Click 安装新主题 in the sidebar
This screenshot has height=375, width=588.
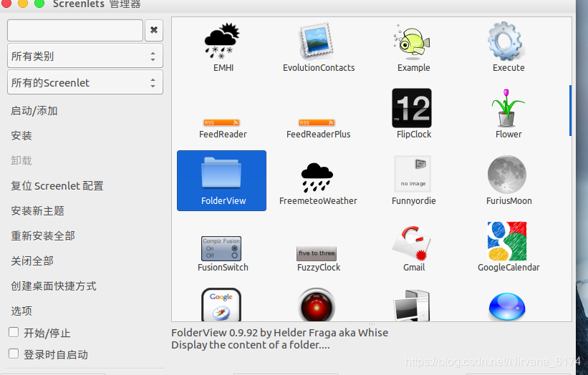(38, 211)
